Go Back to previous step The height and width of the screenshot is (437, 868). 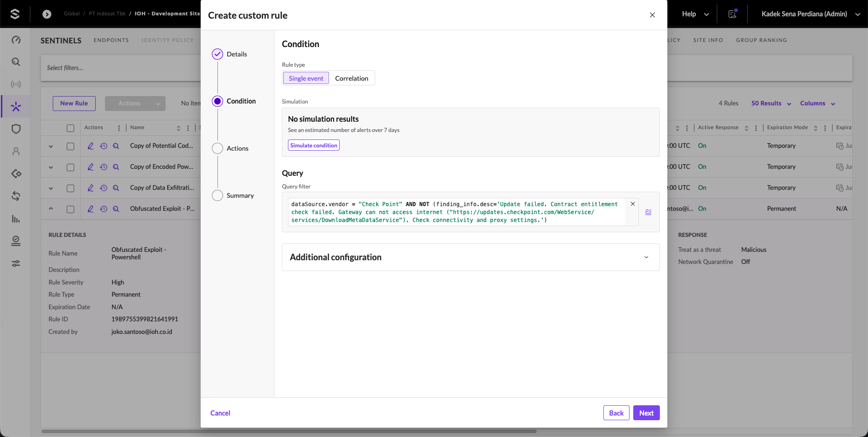(x=616, y=413)
